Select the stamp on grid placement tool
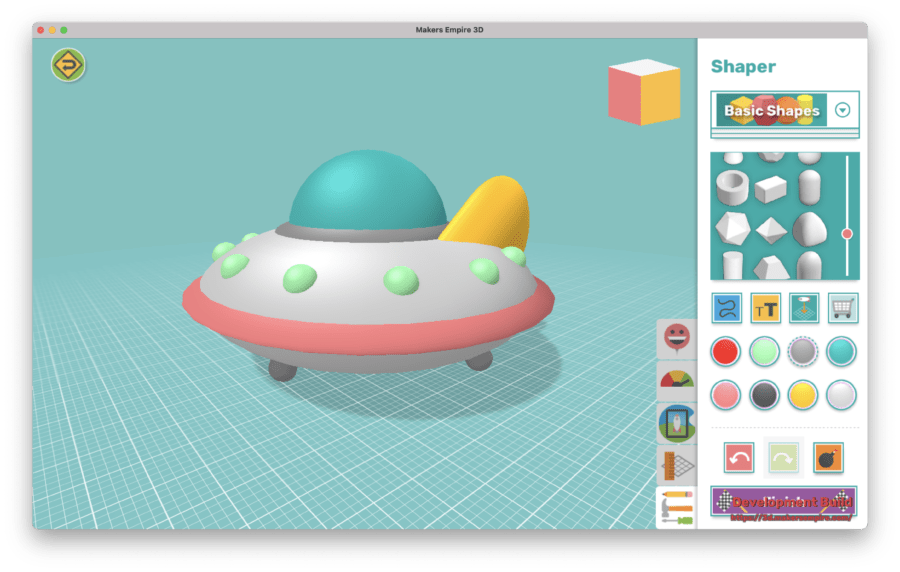900x572 pixels. (804, 308)
